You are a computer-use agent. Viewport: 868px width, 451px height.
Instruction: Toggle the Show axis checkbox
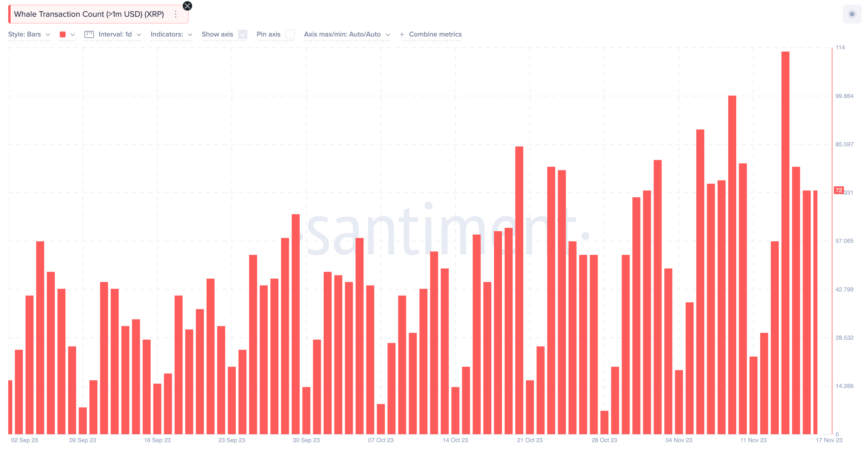pyautogui.click(x=243, y=34)
